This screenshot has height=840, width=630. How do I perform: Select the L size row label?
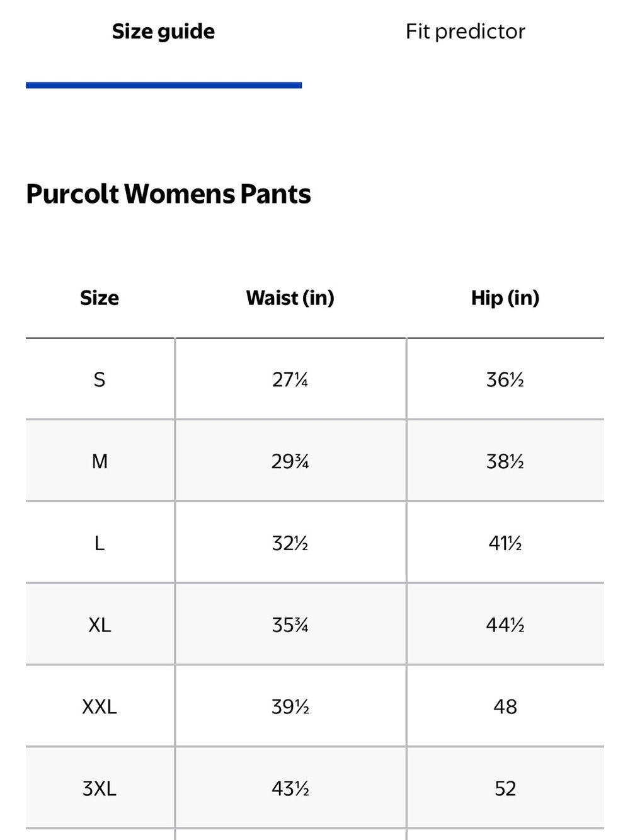[100, 543]
